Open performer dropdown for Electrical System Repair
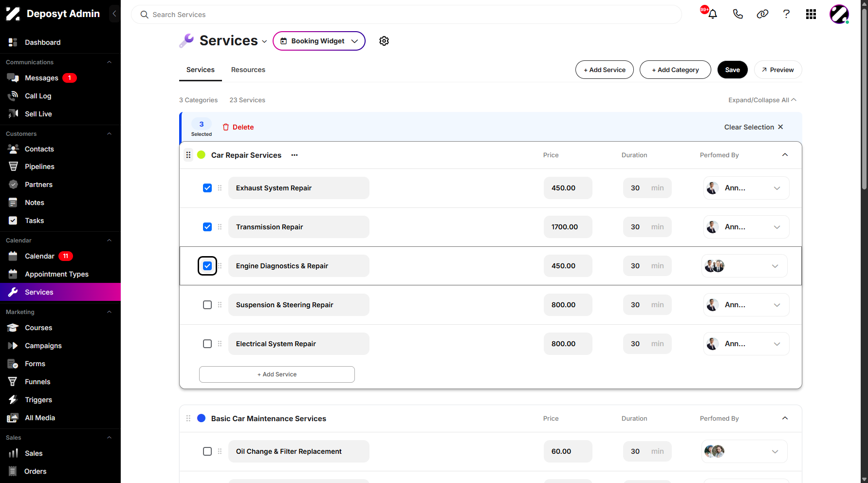This screenshot has height=483, width=868. [746, 344]
